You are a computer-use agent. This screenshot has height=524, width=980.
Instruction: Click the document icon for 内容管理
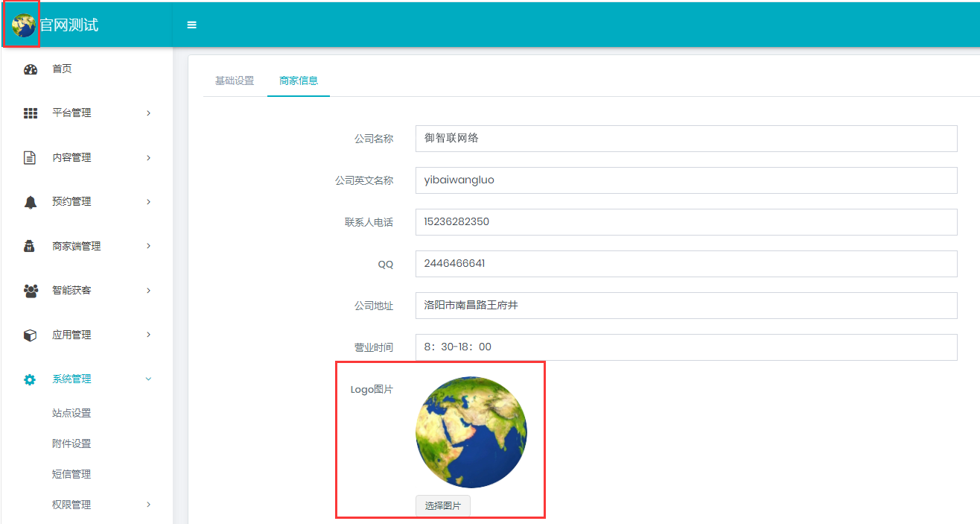click(31, 158)
